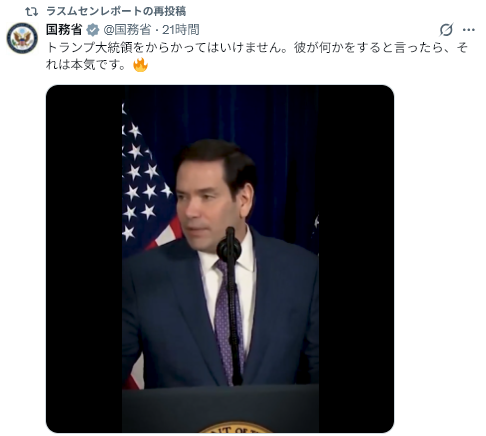Click the gold seal on the podium
Image resolution: width=486 pixels, height=436 pixels.
tap(235, 427)
